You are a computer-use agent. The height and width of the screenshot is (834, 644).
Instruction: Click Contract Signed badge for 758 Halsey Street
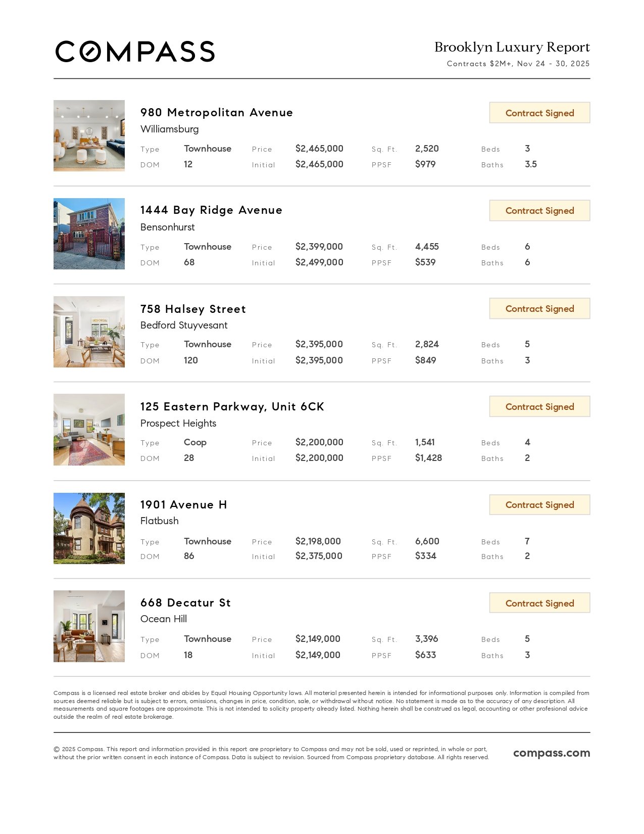tap(539, 309)
